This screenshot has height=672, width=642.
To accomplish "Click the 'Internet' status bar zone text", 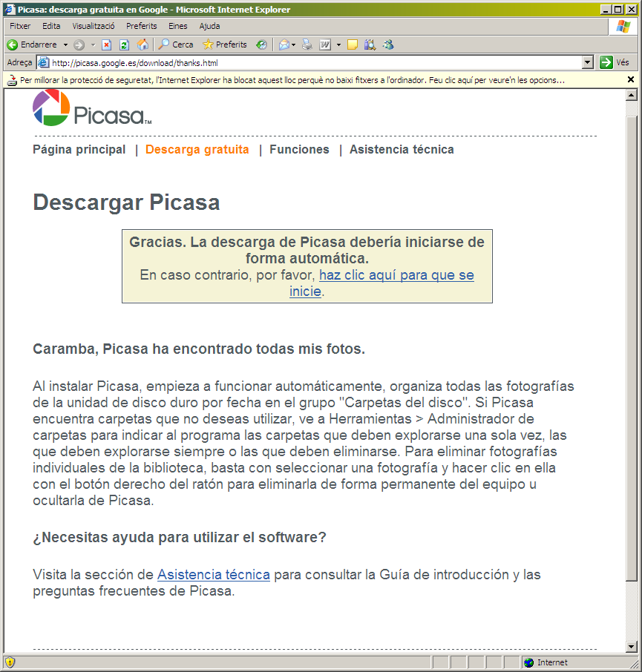I will point(552,662).
